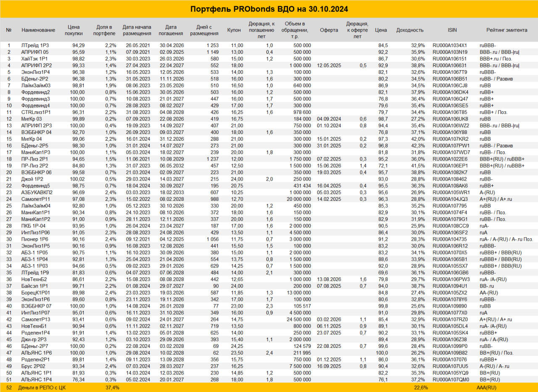
Task: Click the rating 'ВВ-.ru' for Байсэл 1Р1
Action: pyautogui.click(x=487, y=286)
